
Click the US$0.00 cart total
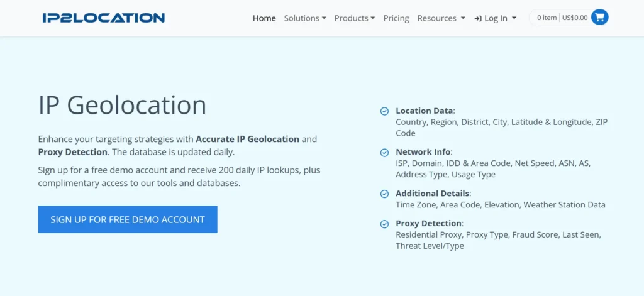point(575,18)
